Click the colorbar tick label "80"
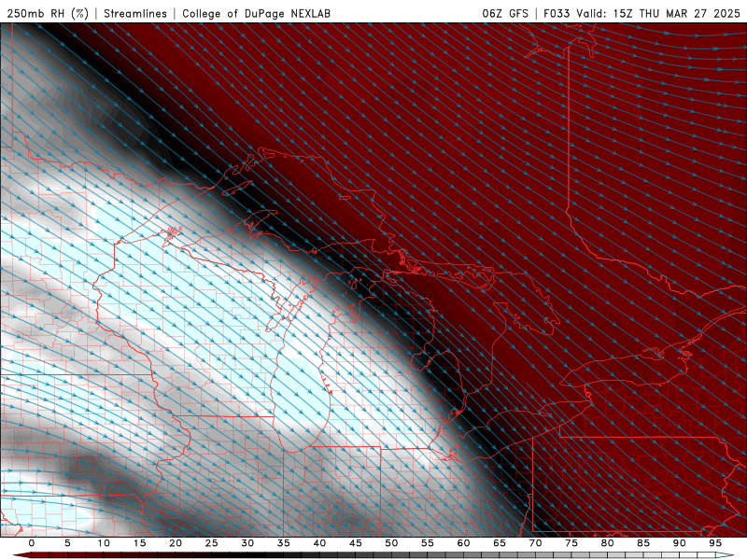The image size is (747, 560). point(607,543)
